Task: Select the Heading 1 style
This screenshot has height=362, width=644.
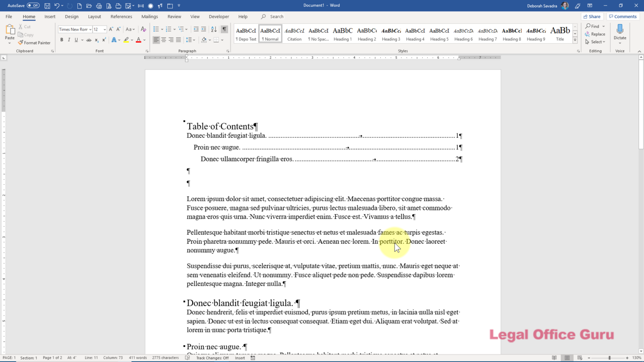Action: tap(343, 33)
